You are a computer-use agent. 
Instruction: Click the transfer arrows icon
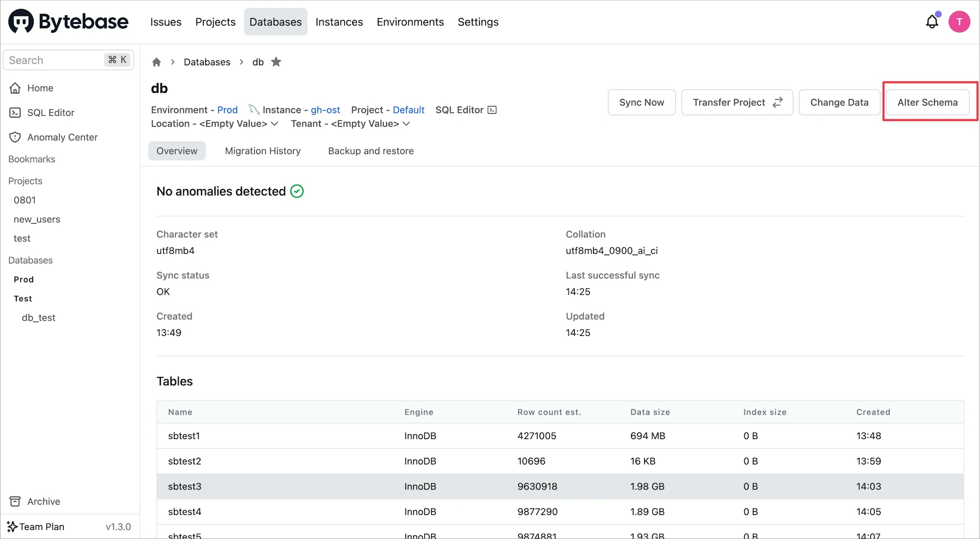coord(777,103)
